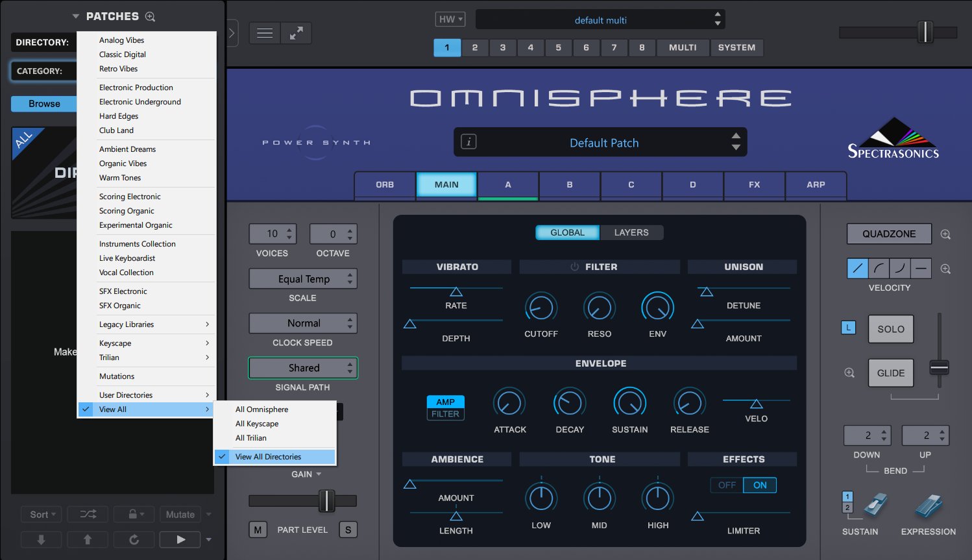
Task: Open the Normal clock speed dropdown
Action: tap(303, 323)
